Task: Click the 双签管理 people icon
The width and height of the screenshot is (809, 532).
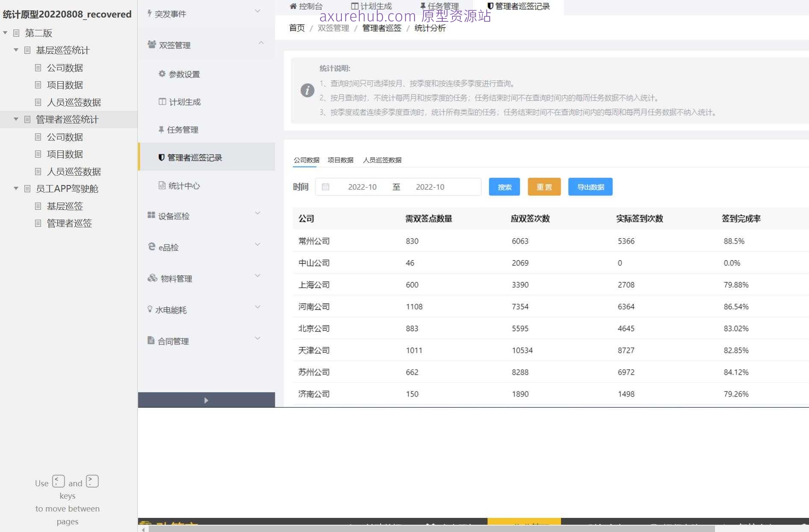Action: 152,44
